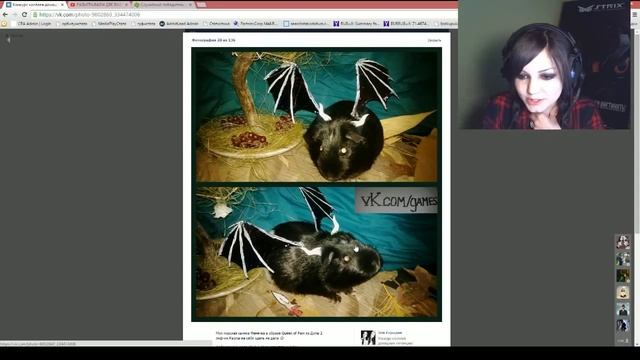Open the photo author's avatar below the image
Viewport: 640px width, 360px height.
click(368, 338)
